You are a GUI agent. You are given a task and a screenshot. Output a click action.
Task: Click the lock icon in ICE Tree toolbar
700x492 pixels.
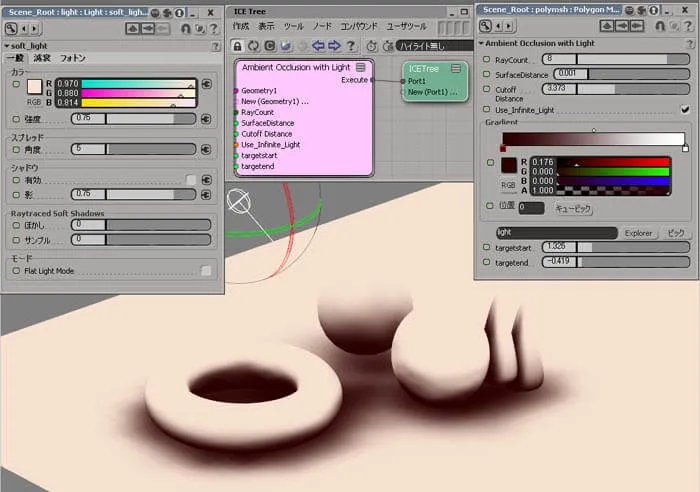pos(238,46)
